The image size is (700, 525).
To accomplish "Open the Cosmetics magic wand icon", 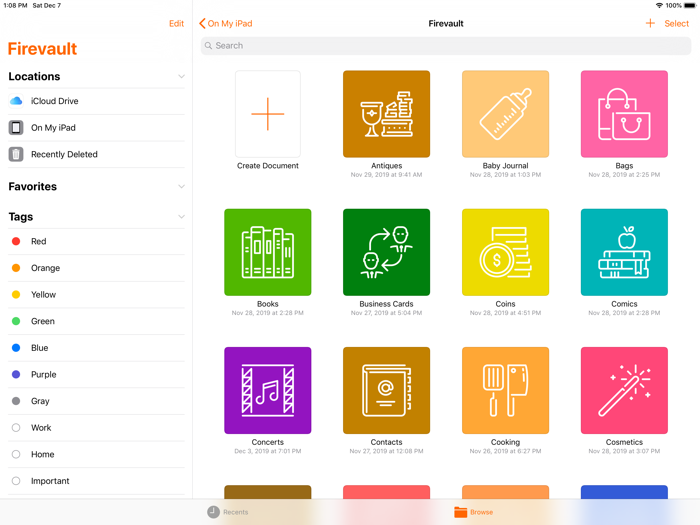I will [624, 390].
